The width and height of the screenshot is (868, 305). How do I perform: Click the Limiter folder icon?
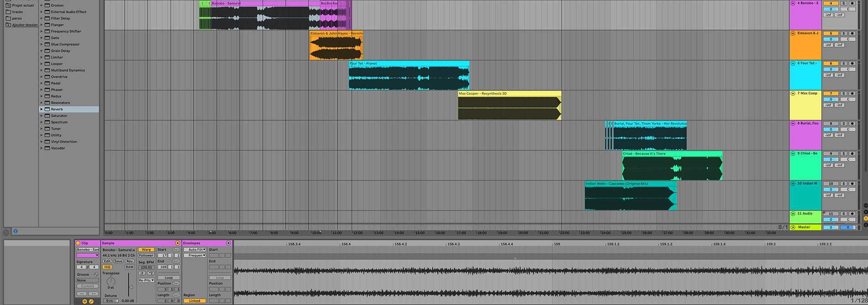click(47, 57)
